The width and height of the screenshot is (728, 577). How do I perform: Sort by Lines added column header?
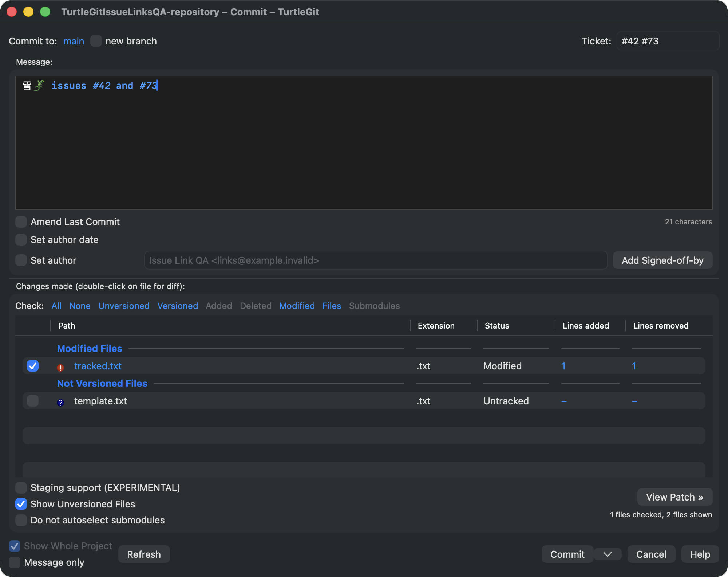[590, 326]
